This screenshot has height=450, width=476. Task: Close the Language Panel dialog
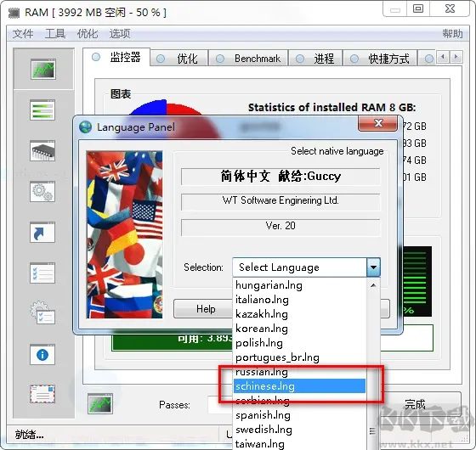click(377, 123)
